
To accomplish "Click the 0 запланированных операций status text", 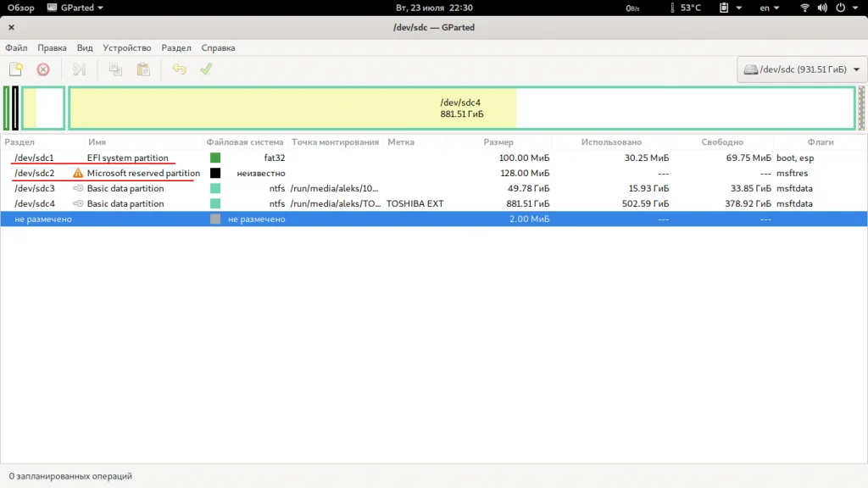I will point(70,476).
